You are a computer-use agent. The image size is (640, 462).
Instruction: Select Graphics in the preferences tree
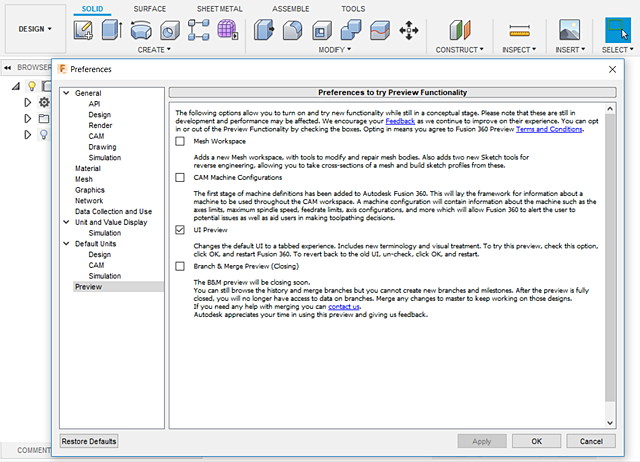[x=90, y=190]
